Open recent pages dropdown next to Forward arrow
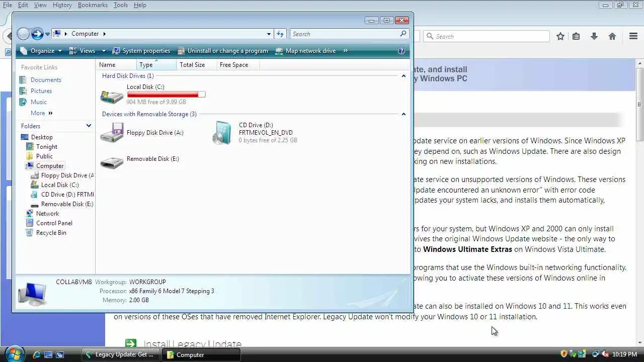This screenshot has height=362, width=644. [47, 34]
